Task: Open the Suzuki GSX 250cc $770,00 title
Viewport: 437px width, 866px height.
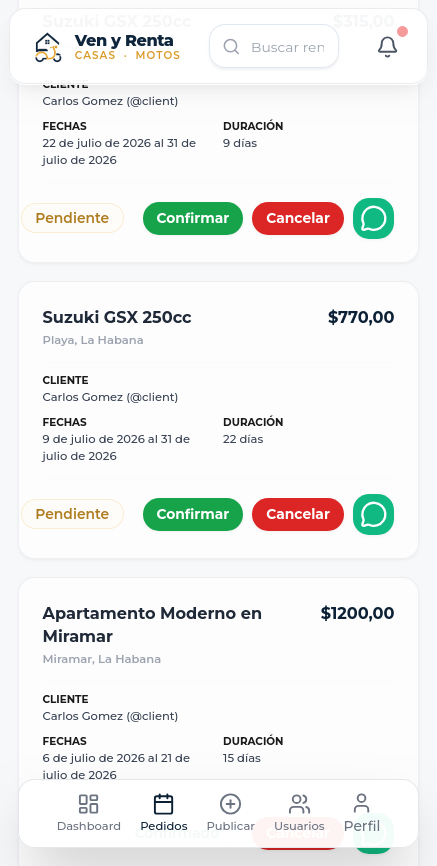Action: [x=117, y=318]
